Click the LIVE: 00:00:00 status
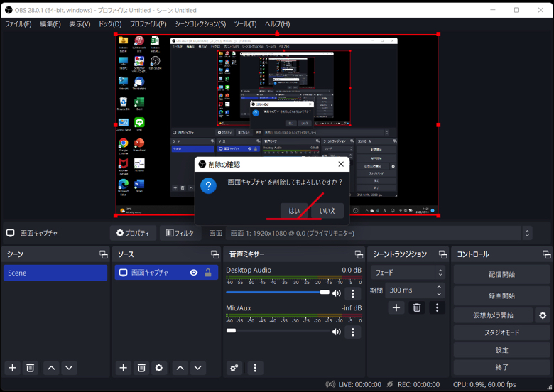Viewport: 554px width, 392px height. pos(359,385)
